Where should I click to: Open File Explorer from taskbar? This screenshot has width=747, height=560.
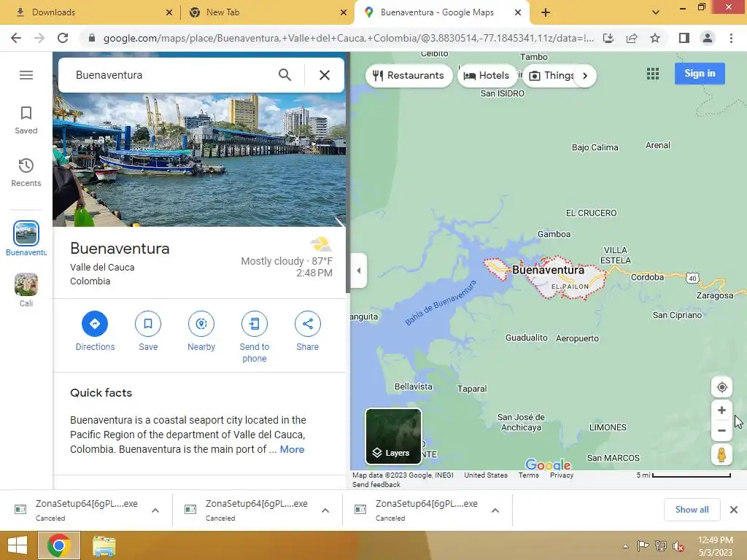(104, 545)
